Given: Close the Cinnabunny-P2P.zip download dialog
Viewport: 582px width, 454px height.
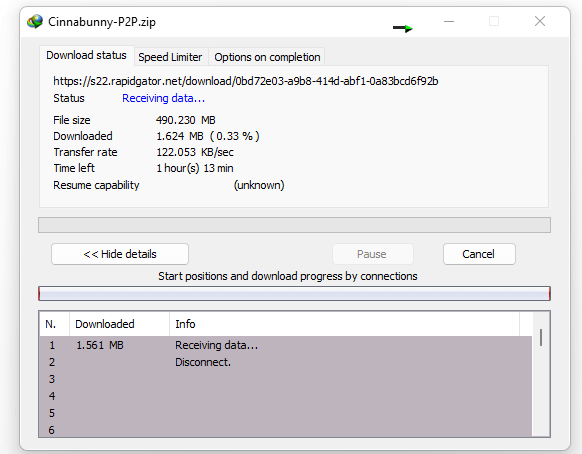Looking at the screenshot, I should tap(540, 22).
